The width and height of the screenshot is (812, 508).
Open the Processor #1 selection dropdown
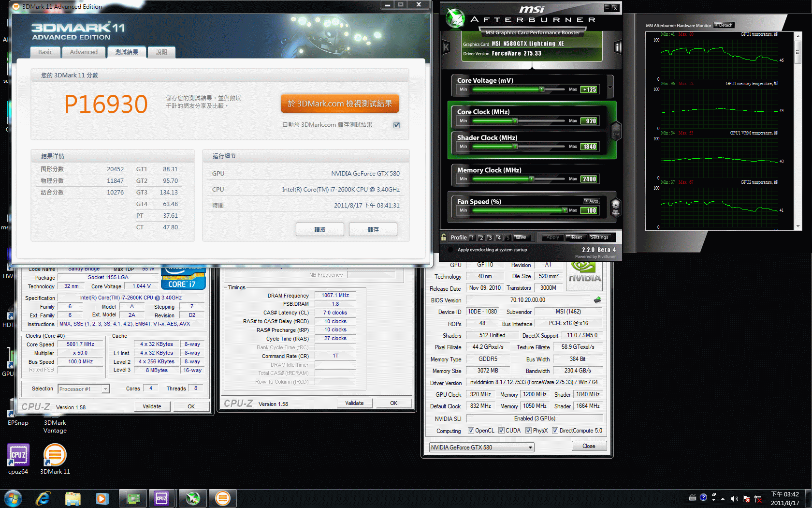[x=84, y=389]
